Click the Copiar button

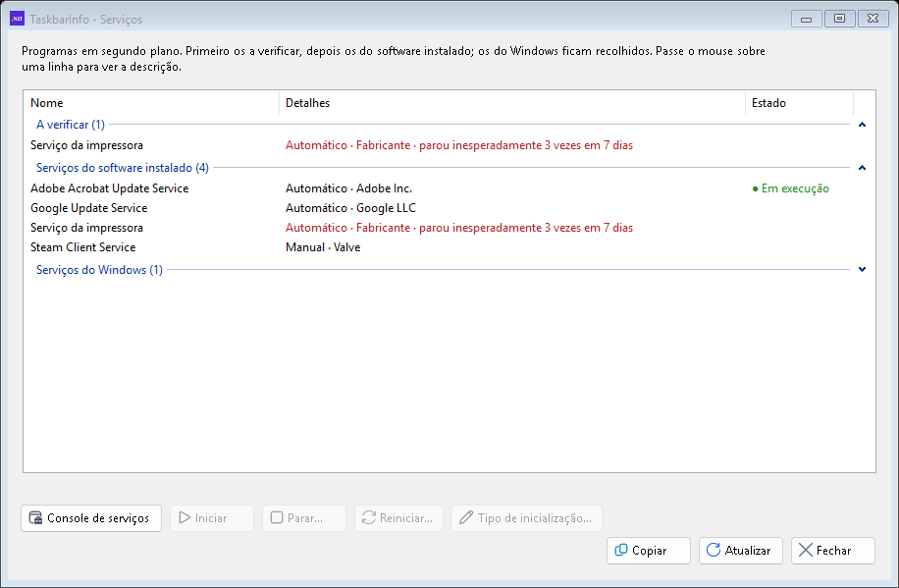(649, 551)
